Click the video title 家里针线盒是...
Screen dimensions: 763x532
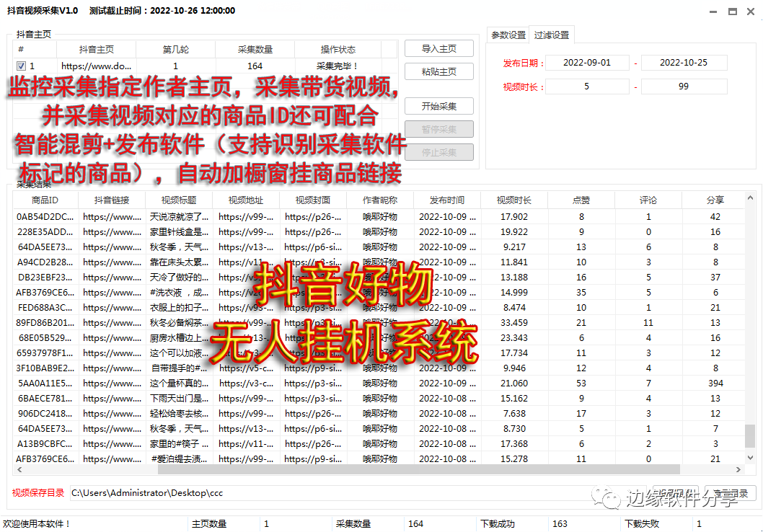pyautogui.click(x=179, y=231)
